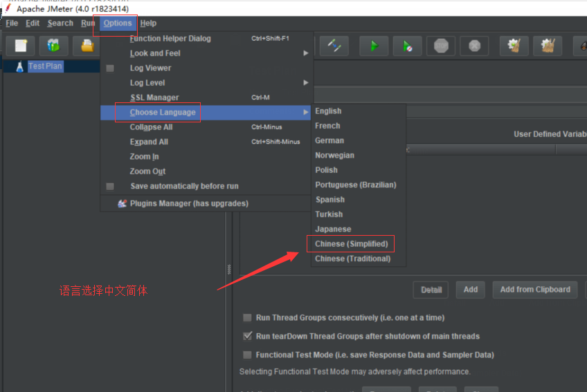
Task: Start the test with green play icon
Action: tap(374, 46)
